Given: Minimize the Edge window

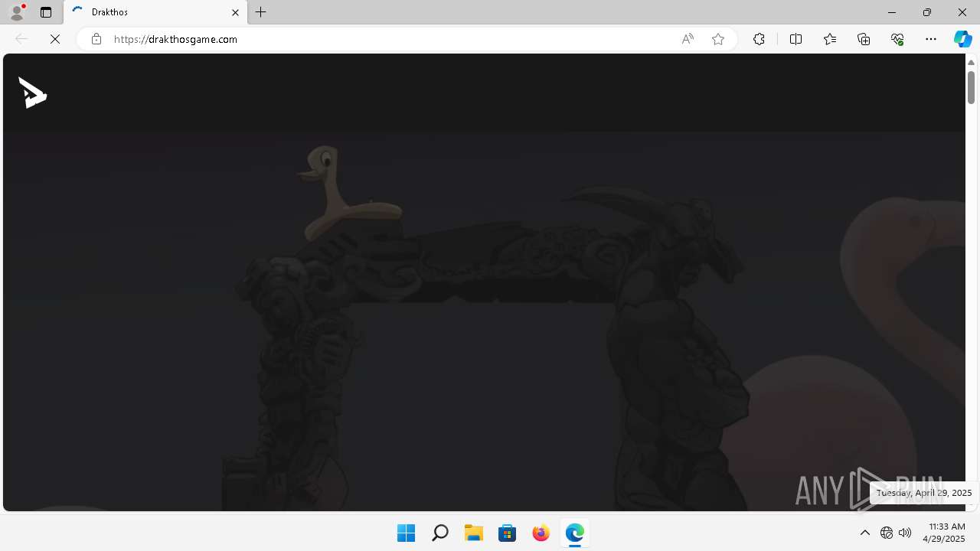Looking at the screenshot, I should [x=892, y=12].
